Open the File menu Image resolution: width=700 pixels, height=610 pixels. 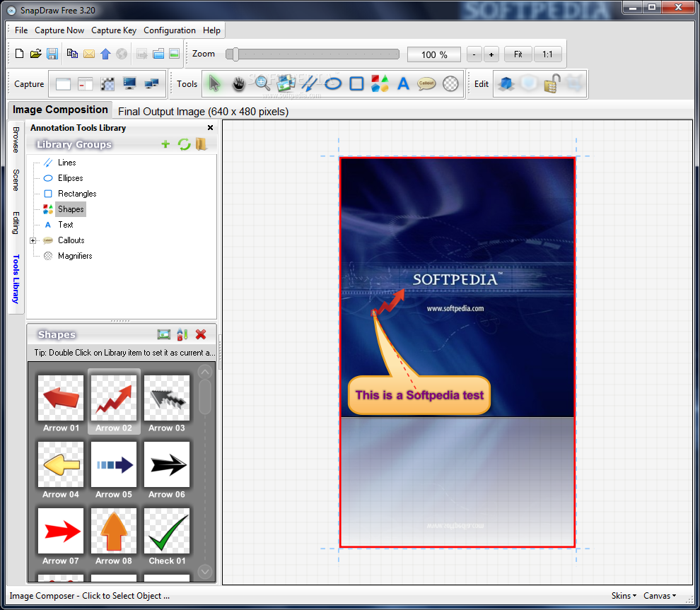pyautogui.click(x=21, y=30)
